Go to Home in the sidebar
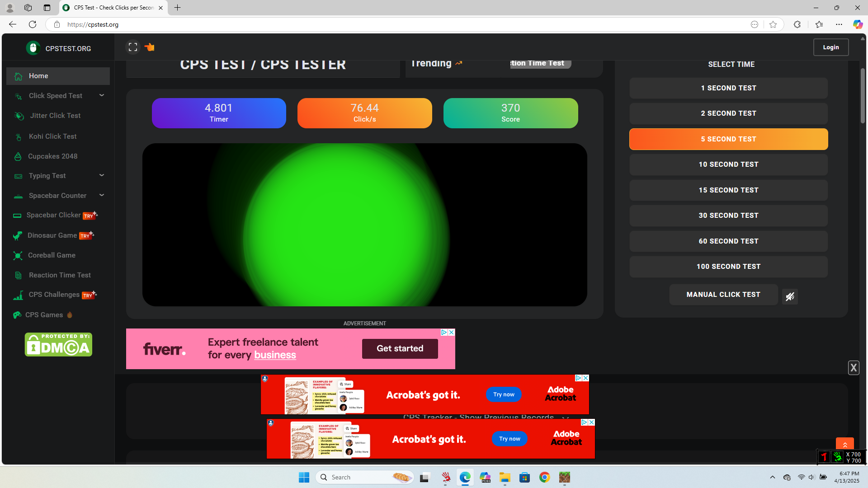This screenshot has width=868, height=488. 38,76
